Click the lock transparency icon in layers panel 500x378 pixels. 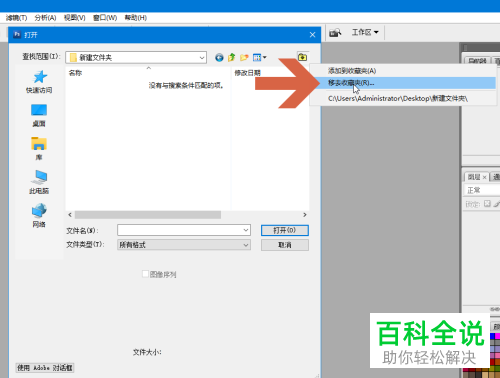tap(487, 203)
